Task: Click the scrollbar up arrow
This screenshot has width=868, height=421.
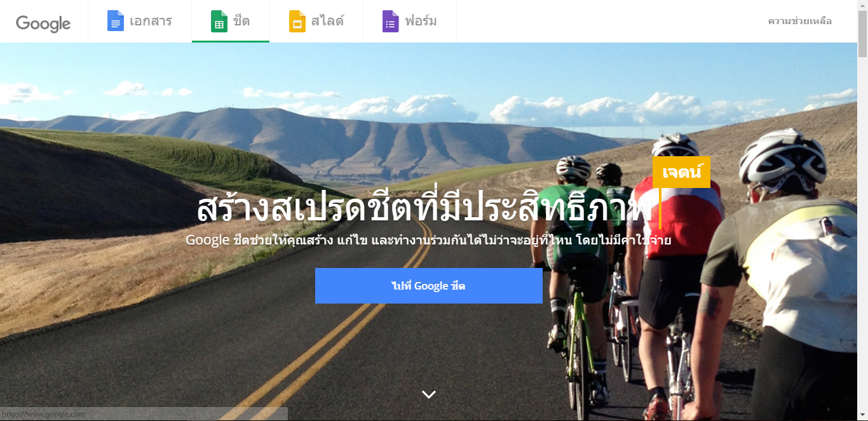Action: coord(862,4)
